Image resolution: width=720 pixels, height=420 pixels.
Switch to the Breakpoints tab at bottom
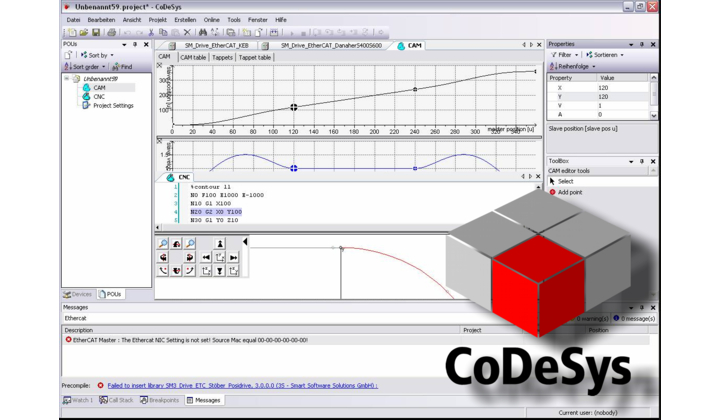159,400
